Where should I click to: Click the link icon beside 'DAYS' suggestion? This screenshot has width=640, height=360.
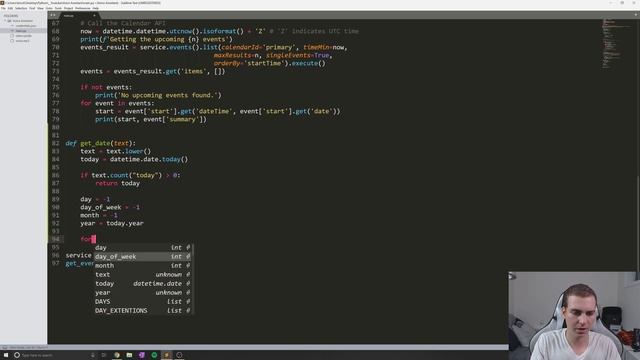click(x=188, y=301)
